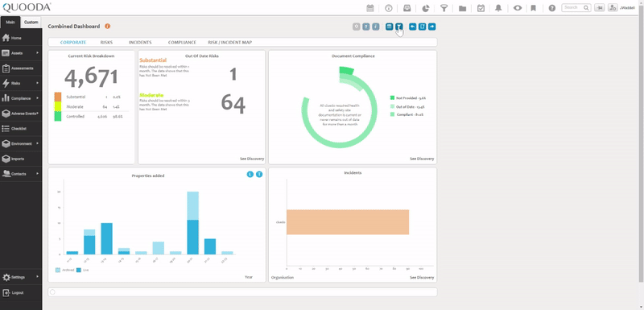Click the QUOODA logo
The image size is (644, 310).
pos(27,7)
